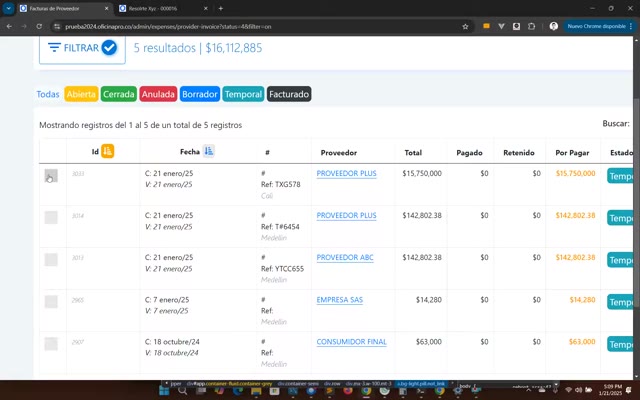Screen dimensions: 640x400
Task: Check the row with Ref: TXG578
Action: pyautogui.click(x=51, y=176)
